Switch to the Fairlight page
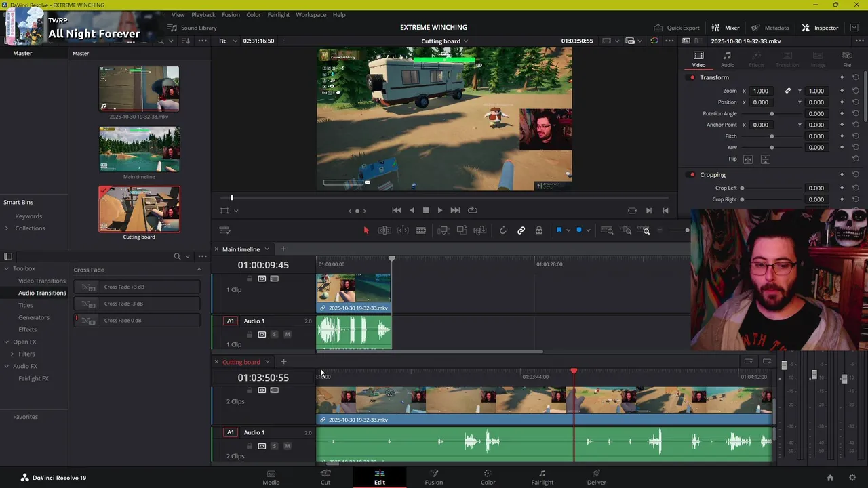 coord(542,477)
